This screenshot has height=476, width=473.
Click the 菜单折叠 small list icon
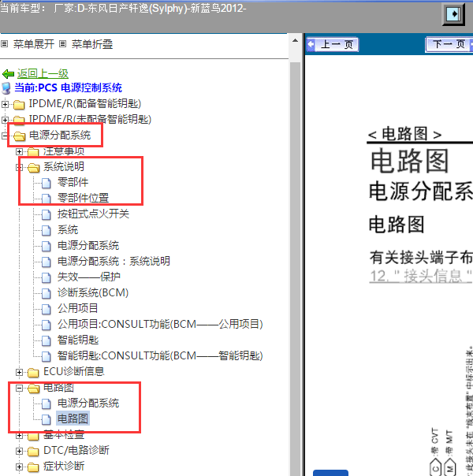coord(62,44)
